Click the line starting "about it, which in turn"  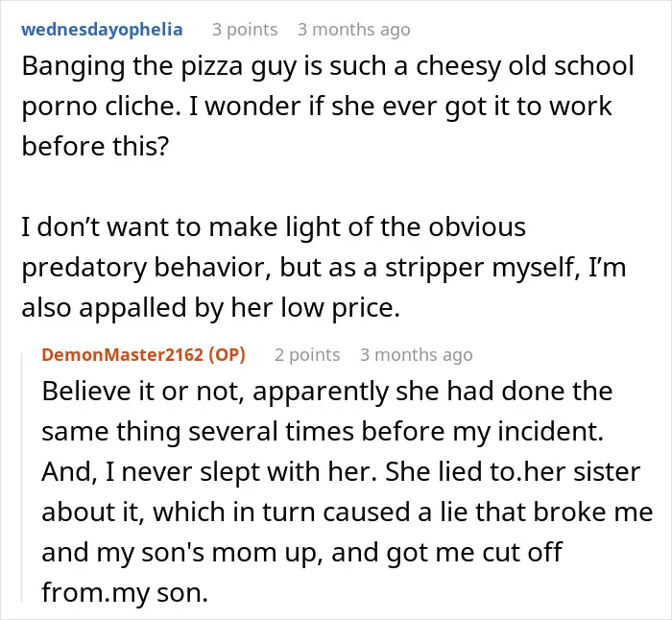coord(348,512)
